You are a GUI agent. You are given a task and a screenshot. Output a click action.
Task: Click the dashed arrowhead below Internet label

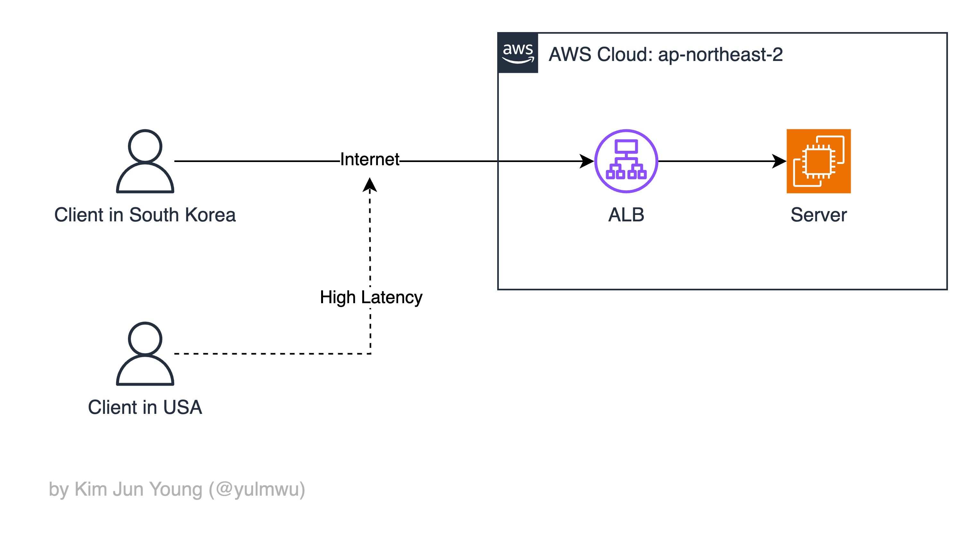pyautogui.click(x=370, y=185)
